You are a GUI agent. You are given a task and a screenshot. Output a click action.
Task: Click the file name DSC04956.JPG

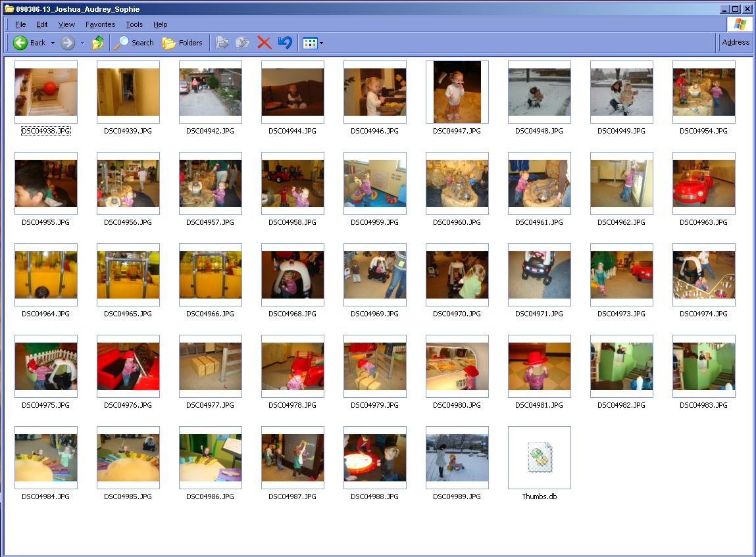128,222
